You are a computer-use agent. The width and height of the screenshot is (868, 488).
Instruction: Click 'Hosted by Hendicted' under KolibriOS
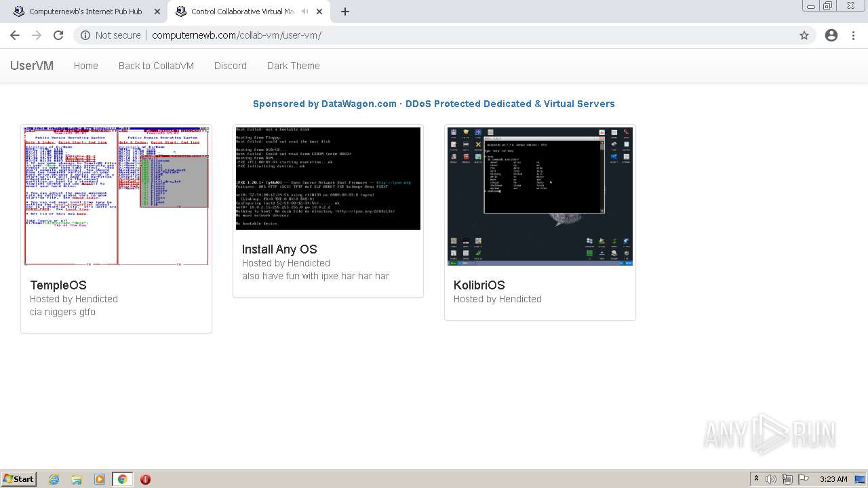coord(498,299)
